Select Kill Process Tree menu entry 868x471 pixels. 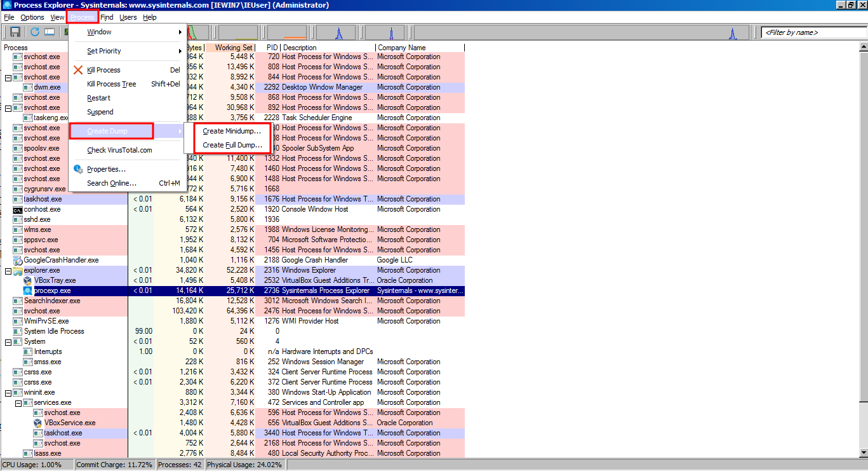[128, 84]
